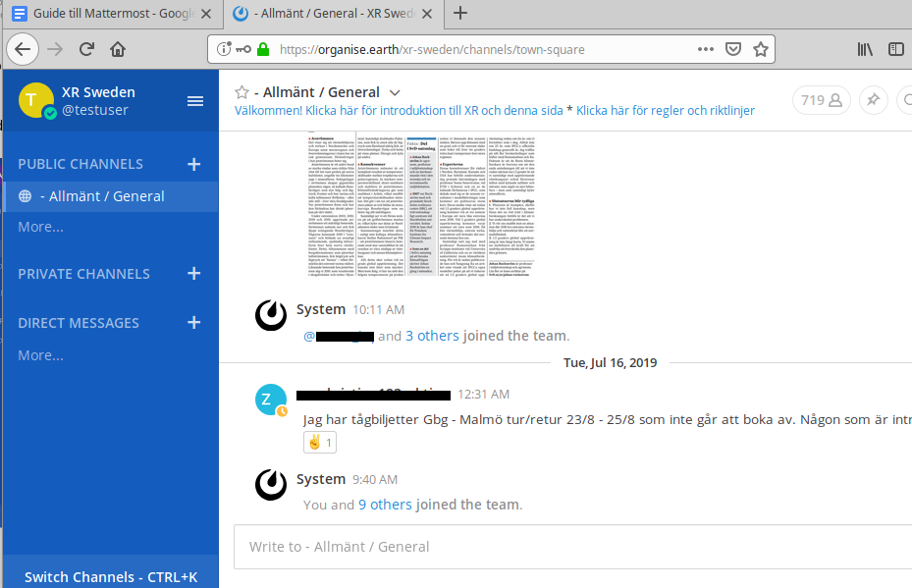Save page to Pocket icon

[733, 49]
